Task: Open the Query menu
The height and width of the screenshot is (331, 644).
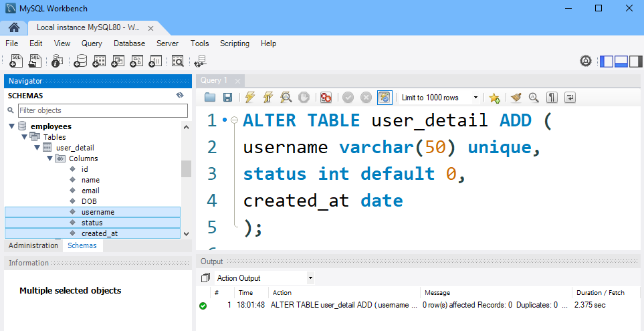Action: [92, 43]
